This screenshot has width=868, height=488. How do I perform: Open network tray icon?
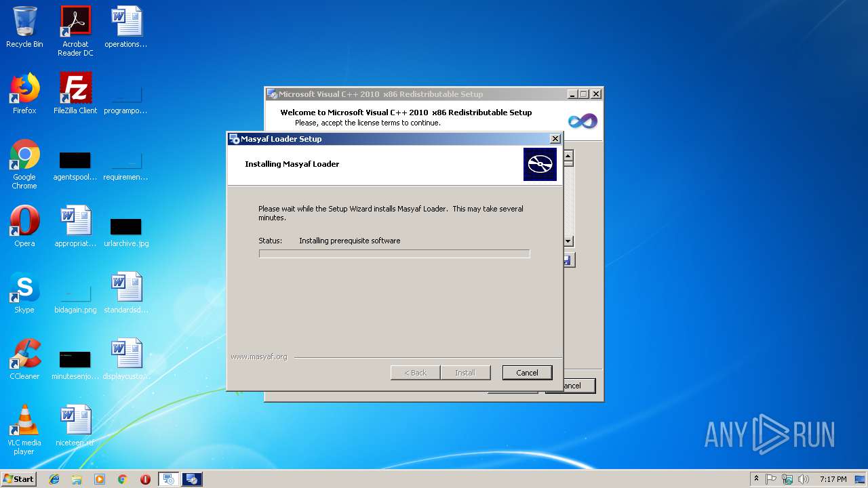pyautogui.click(x=787, y=479)
